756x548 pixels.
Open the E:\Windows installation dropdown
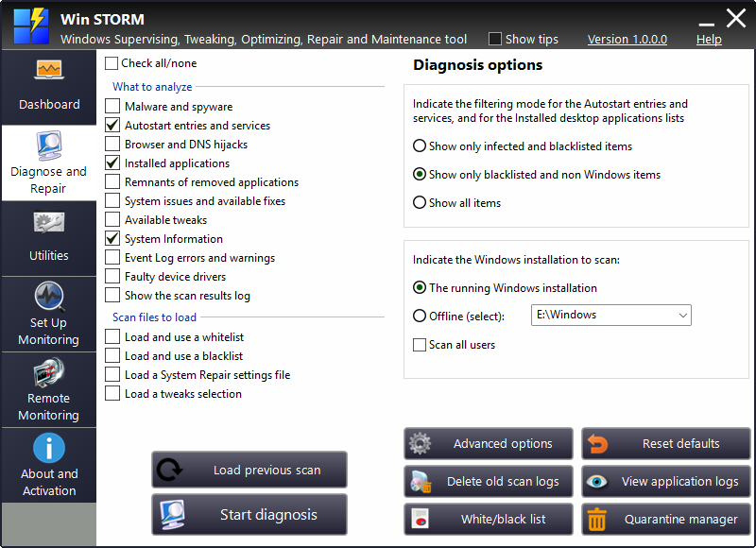[610, 315]
